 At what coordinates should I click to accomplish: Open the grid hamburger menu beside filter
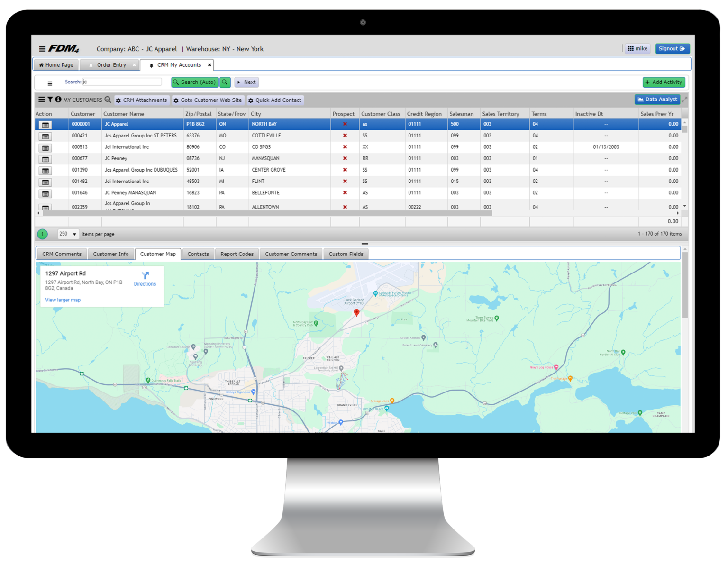pyautogui.click(x=42, y=100)
